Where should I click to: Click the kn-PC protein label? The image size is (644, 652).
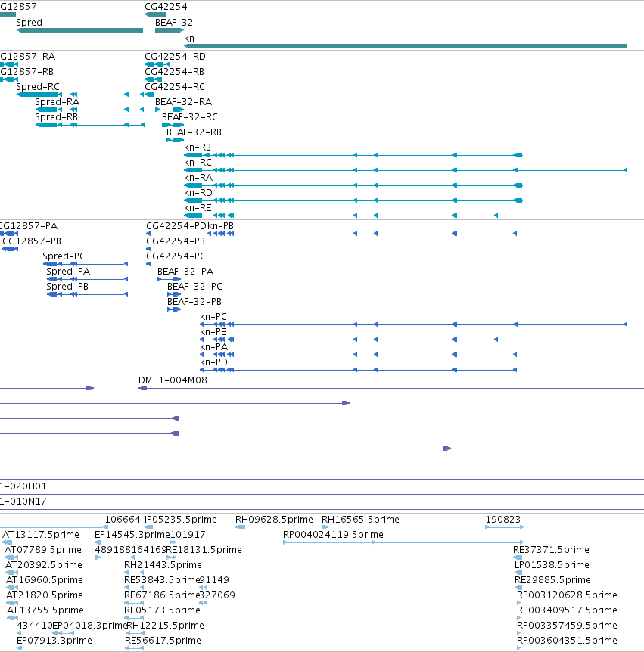tap(213, 317)
